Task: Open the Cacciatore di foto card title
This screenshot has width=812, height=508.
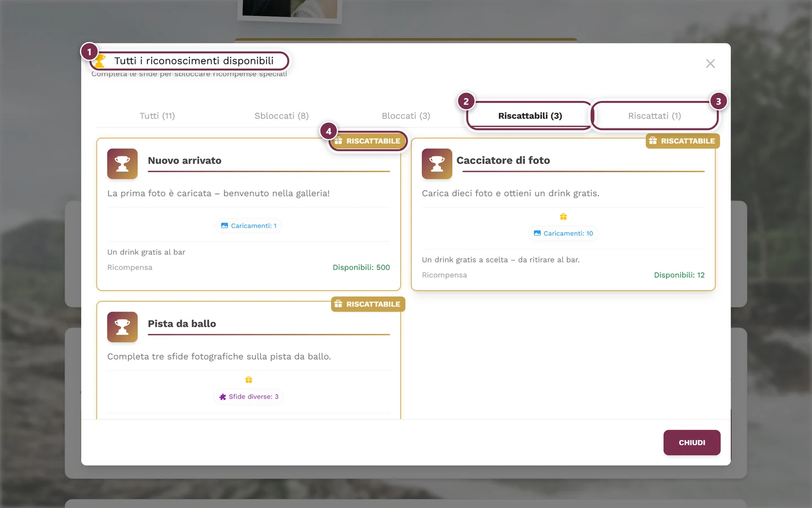Action: click(503, 160)
